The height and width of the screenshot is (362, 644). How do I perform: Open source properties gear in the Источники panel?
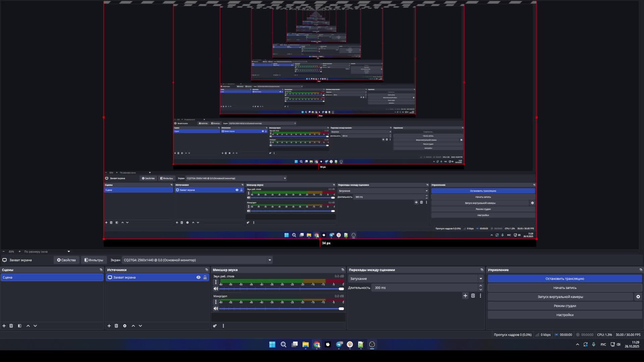(x=125, y=326)
